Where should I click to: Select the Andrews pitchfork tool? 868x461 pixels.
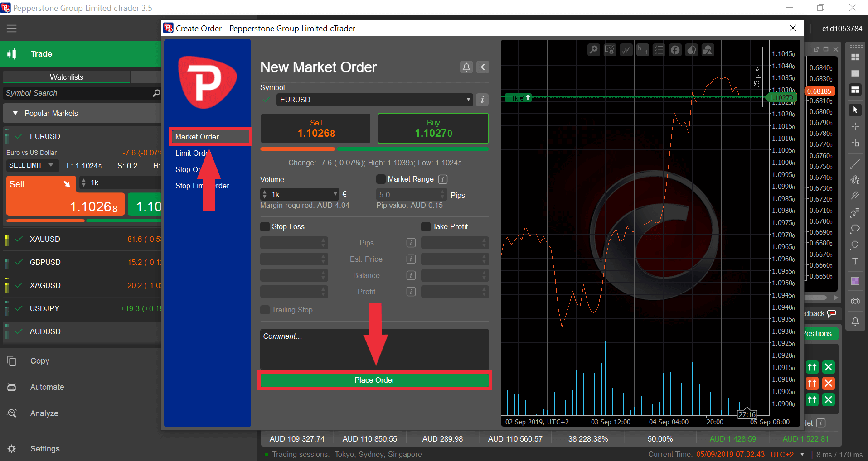click(855, 196)
